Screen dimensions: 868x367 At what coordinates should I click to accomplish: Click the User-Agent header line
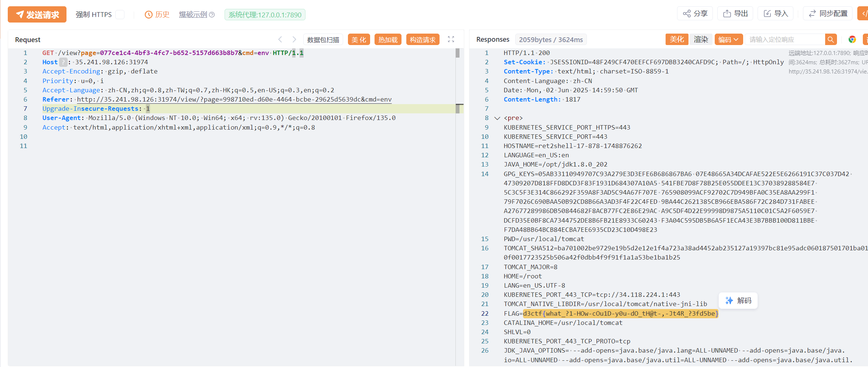point(219,118)
